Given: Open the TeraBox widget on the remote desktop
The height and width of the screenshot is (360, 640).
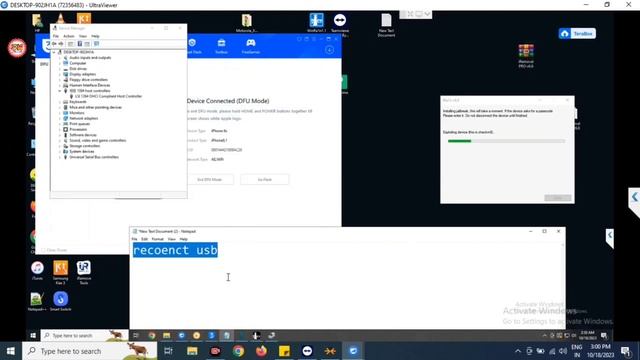Looking at the screenshot, I should tap(577, 33).
